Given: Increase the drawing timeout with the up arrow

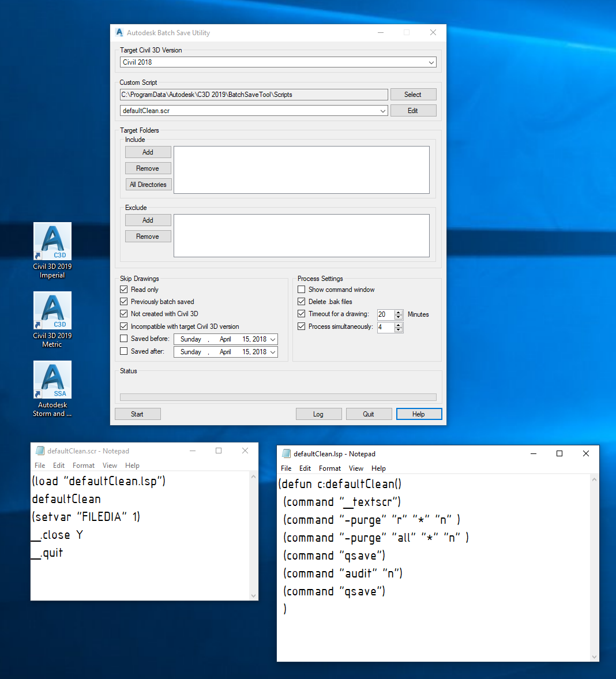Looking at the screenshot, I should [398, 312].
